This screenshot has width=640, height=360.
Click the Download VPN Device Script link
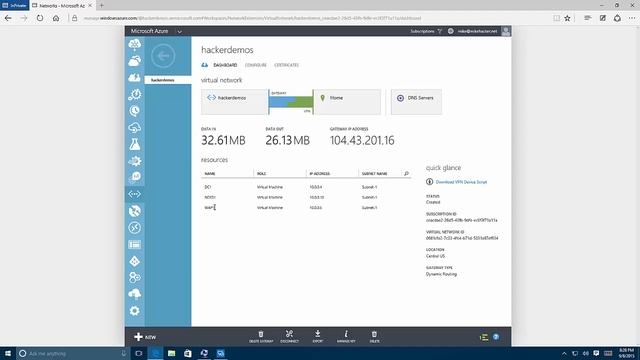(461, 182)
